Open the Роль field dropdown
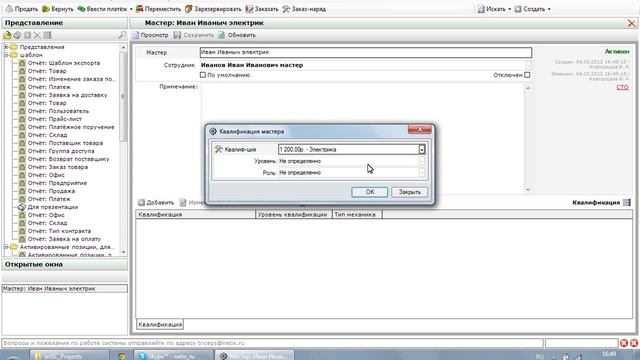 click(422, 173)
